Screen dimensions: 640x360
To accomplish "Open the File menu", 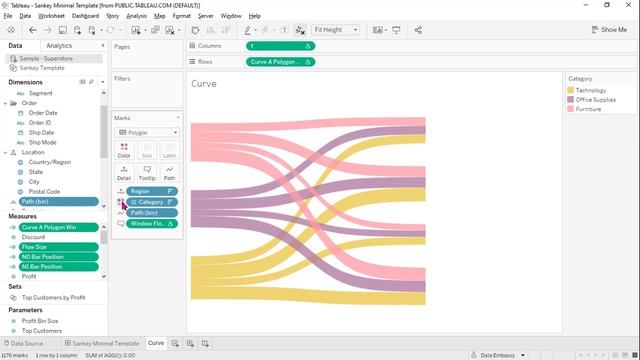I will pyautogui.click(x=8, y=16).
